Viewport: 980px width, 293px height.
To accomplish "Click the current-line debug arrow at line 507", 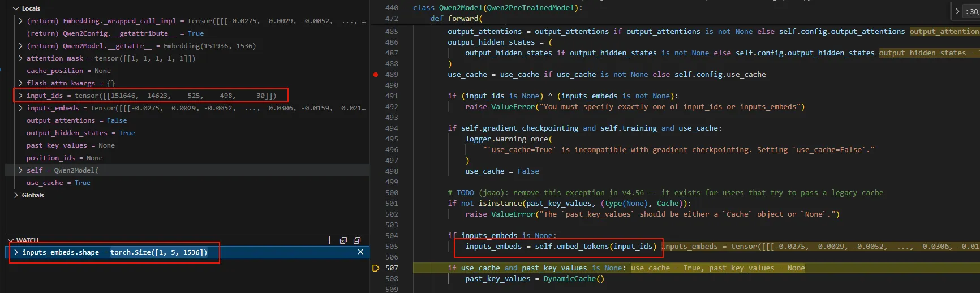I will click(376, 268).
